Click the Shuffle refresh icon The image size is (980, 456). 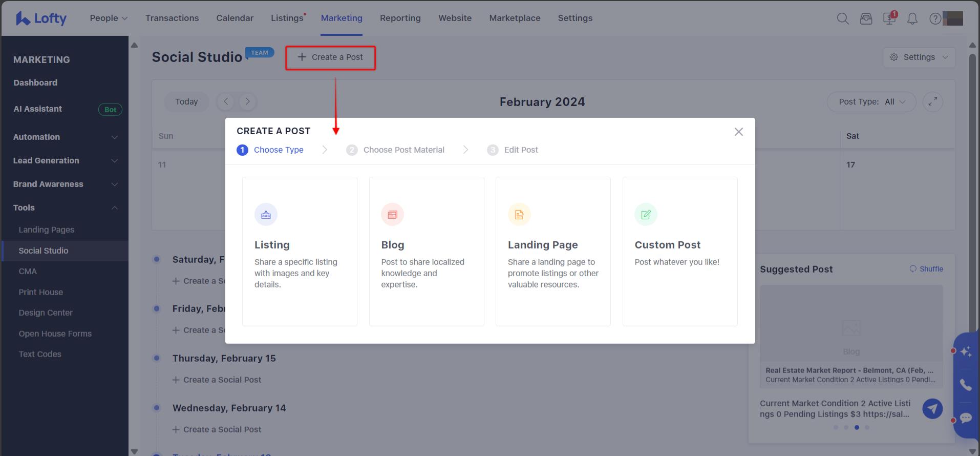click(x=913, y=269)
